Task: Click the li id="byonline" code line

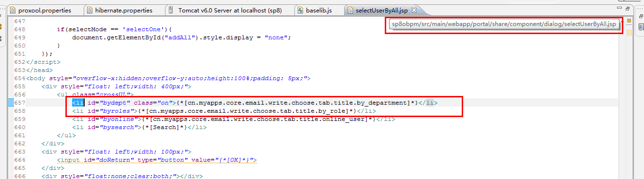Action: pos(234,119)
